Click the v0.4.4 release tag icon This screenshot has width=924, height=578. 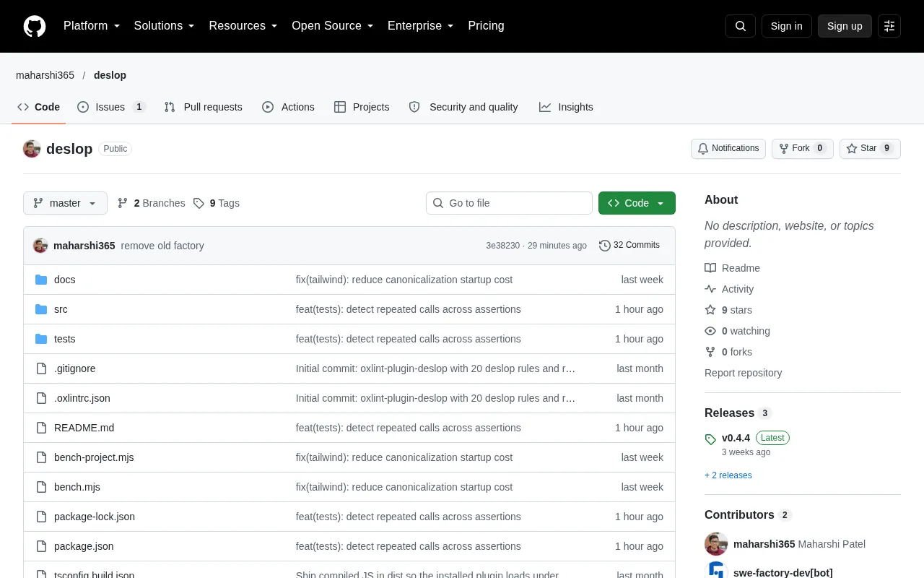click(x=710, y=439)
